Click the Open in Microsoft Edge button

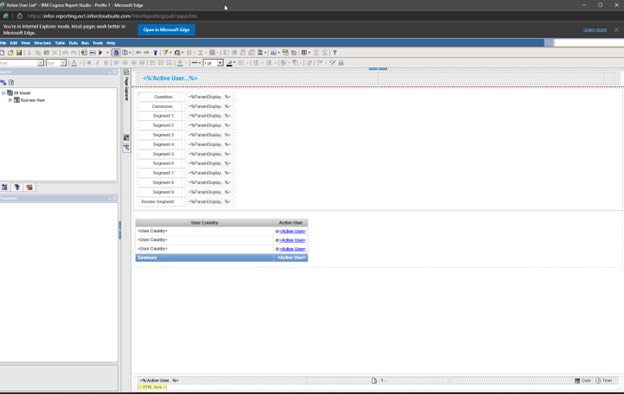tap(166, 30)
